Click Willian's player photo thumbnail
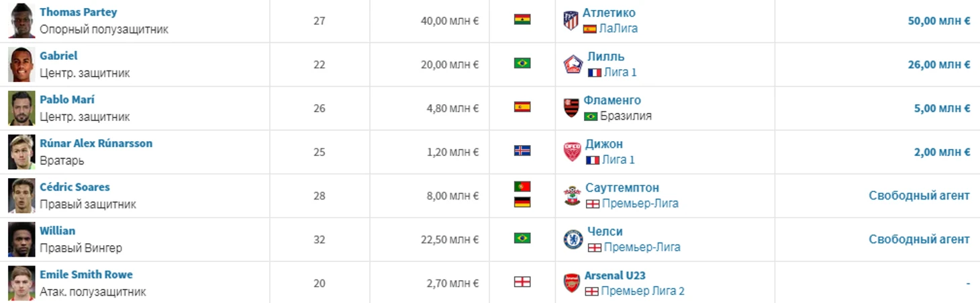 point(21,239)
